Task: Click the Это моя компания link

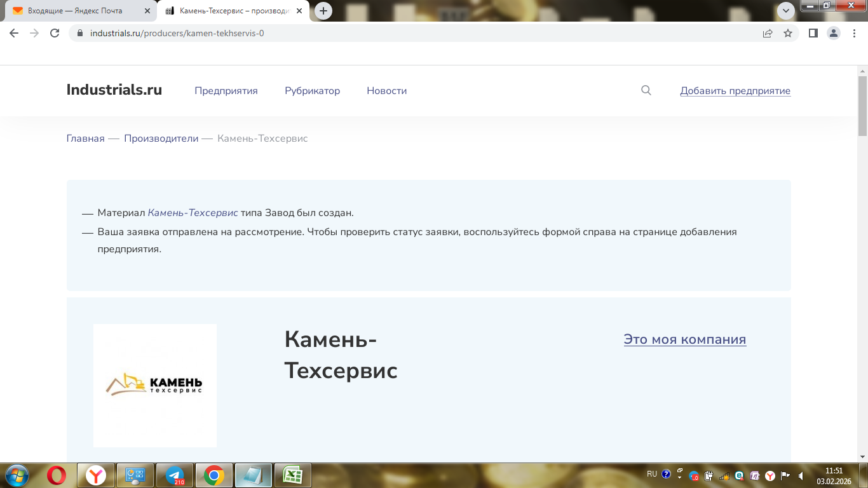Action: tap(685, 339)
